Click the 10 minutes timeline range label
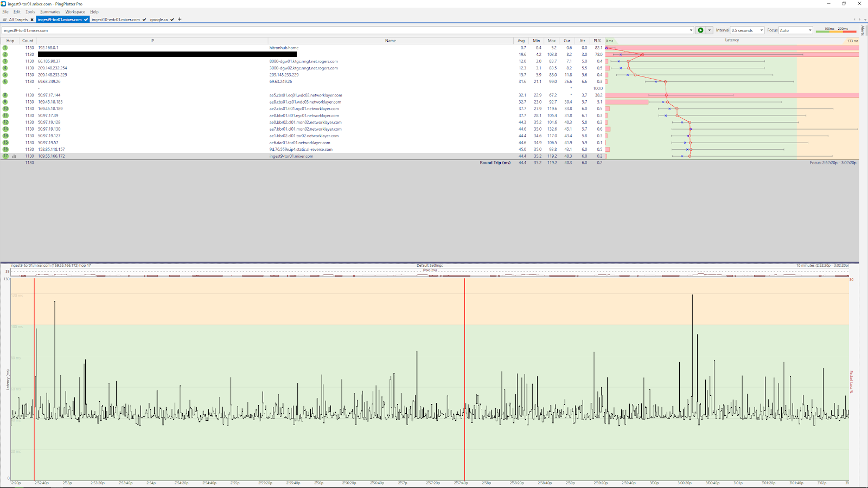 pyautogui.click(x=822, y=265)
